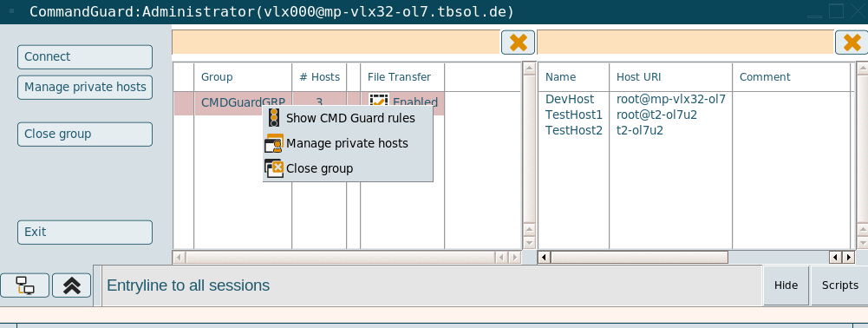Viewport: 868px width, 328px height.
Task: Click the hosts list horizontal scrollbar thumb
Action: (x=639, y=257)
